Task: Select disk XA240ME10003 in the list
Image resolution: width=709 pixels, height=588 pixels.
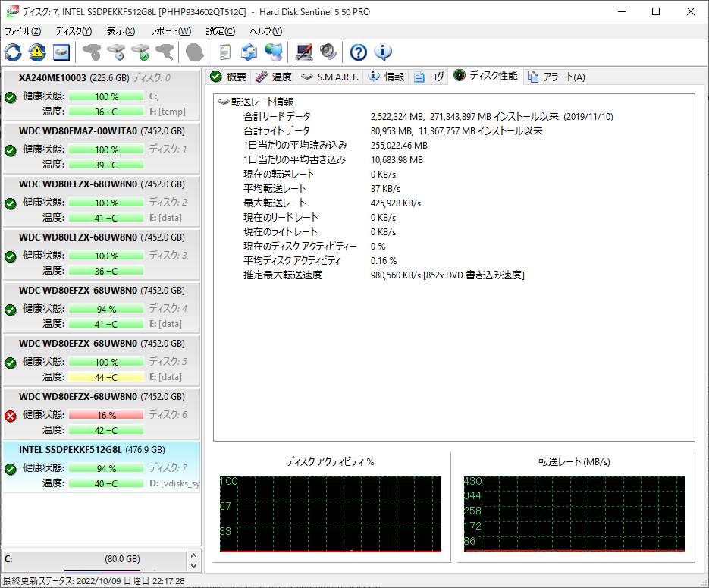Action: [102, 95]
